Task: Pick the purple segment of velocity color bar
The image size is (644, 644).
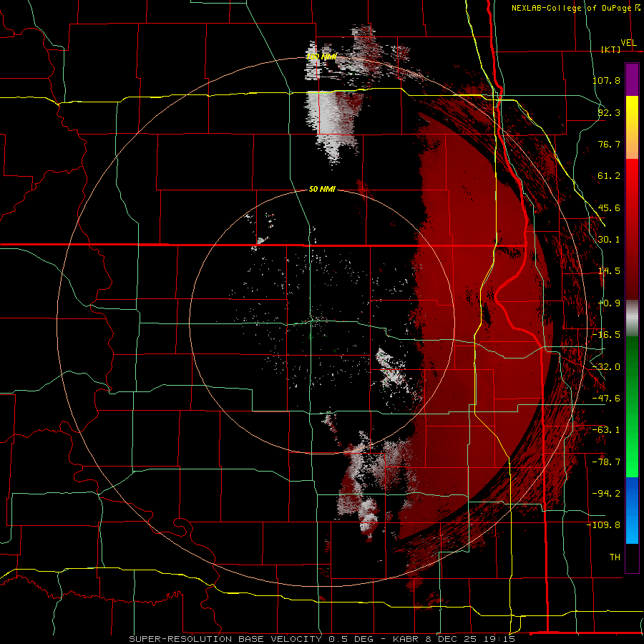Action: (x=632, y=79)
